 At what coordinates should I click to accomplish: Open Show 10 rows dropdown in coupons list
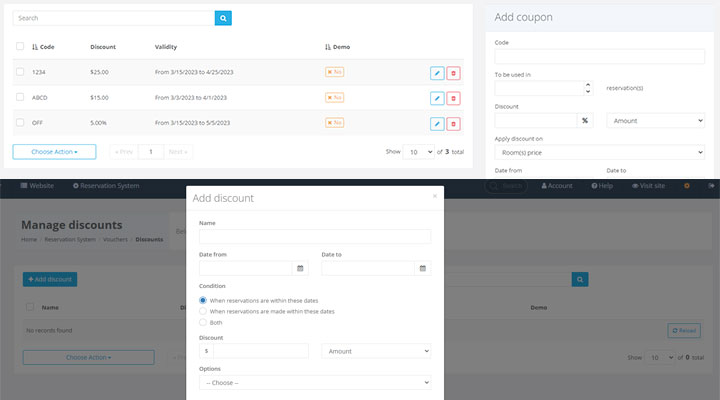coord(418,152)
